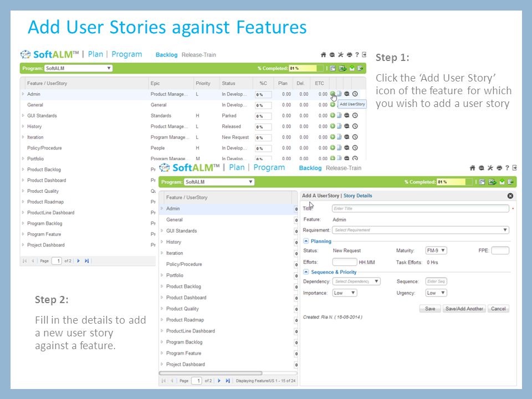Open the chat icon in lower SoftALM header

pos(482,168)
